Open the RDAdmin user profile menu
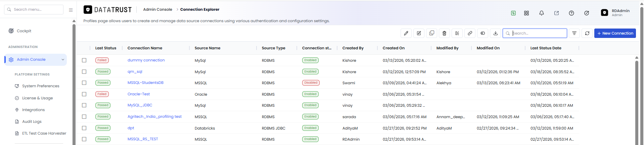 pyautogui.click(x=615, y=13)
